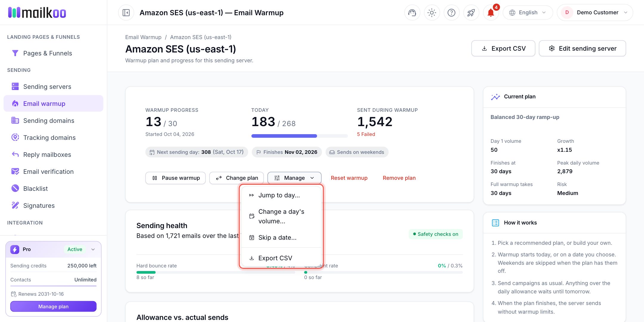Click the Pro plan lightning icon

click(15, 249)
